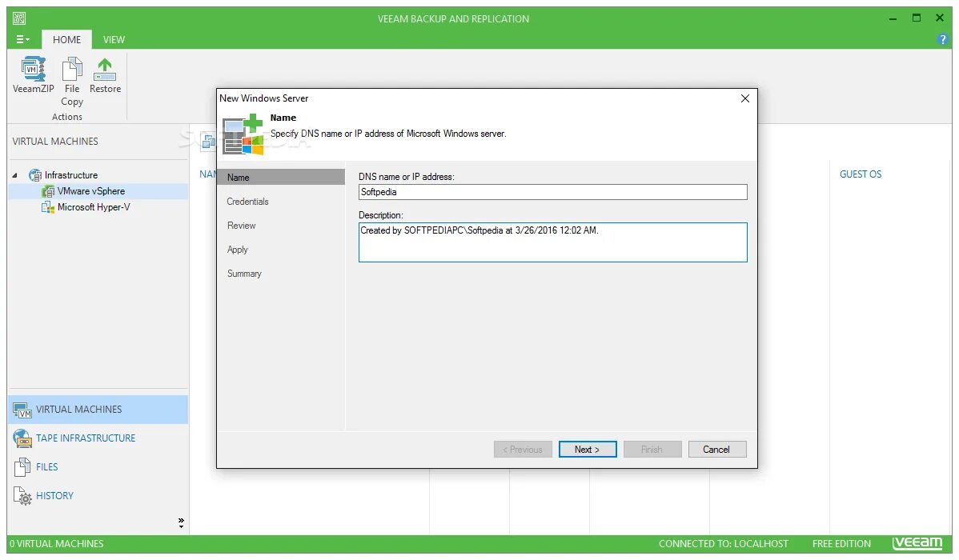Open the main application menu button
The image size is (959, 560).
click(22, 40)
